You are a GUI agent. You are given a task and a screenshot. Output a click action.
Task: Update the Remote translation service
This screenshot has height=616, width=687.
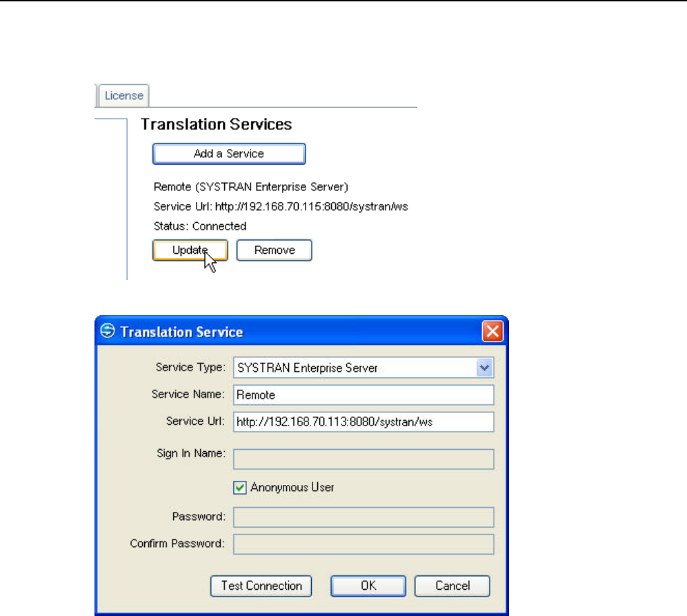click(x=190, y=250)
